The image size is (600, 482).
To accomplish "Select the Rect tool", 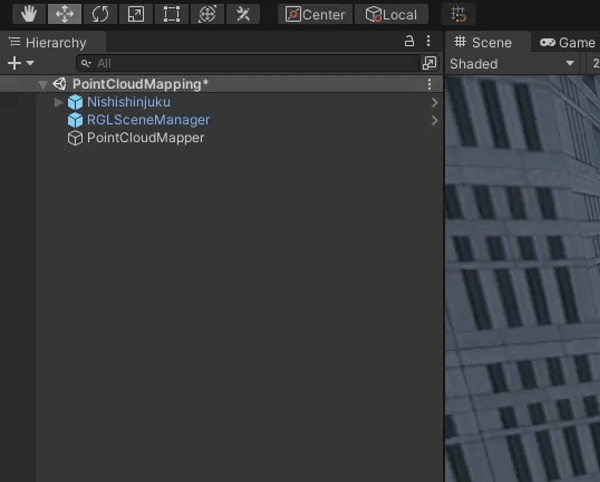I will pyautogui.click(x=171, y=14).
